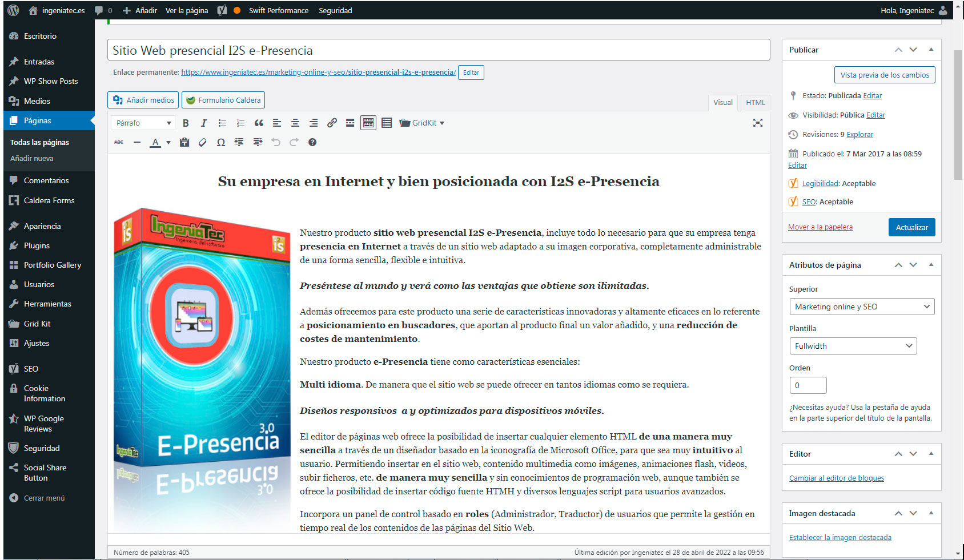The image size is (964, 560).
Task: Click the table list icon next to GridKit
Action: tap(387, 123)
